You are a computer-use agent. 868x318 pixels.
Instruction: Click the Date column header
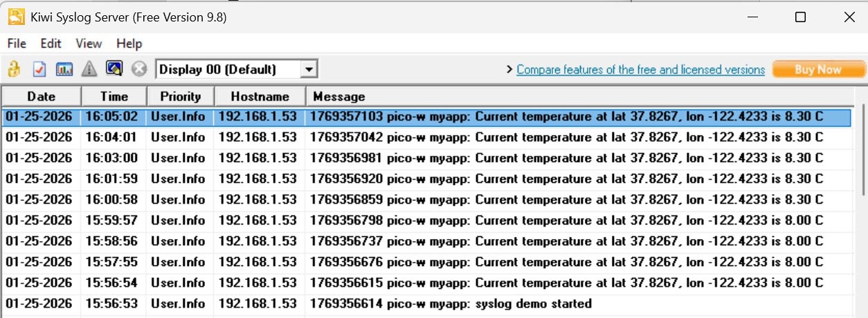pyautogui.click(x=41, y=96)
